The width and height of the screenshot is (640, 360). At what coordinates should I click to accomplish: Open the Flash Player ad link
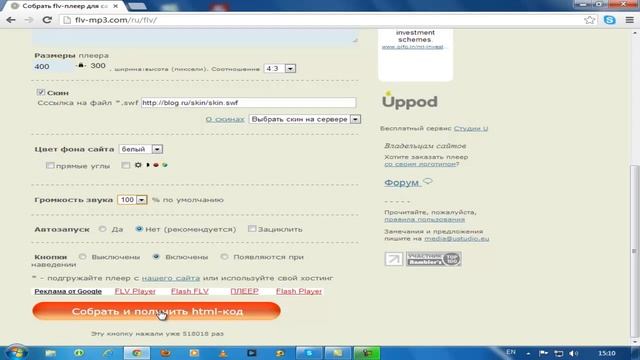[299, 291]
